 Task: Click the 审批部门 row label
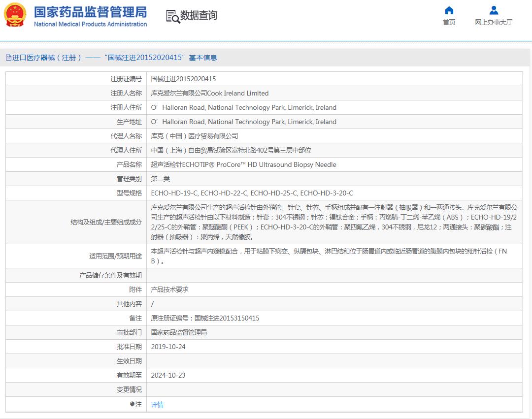coord(129,332)
